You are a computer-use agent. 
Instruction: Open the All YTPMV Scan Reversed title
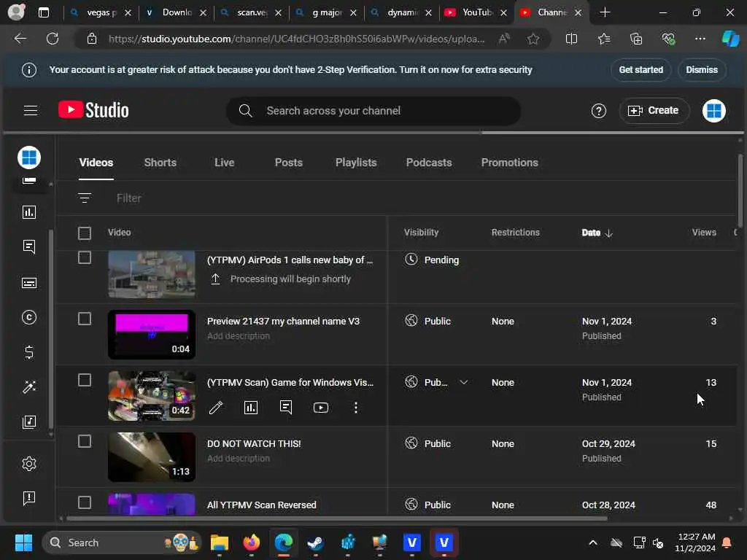pyautogui.click(x=262, y=505)
